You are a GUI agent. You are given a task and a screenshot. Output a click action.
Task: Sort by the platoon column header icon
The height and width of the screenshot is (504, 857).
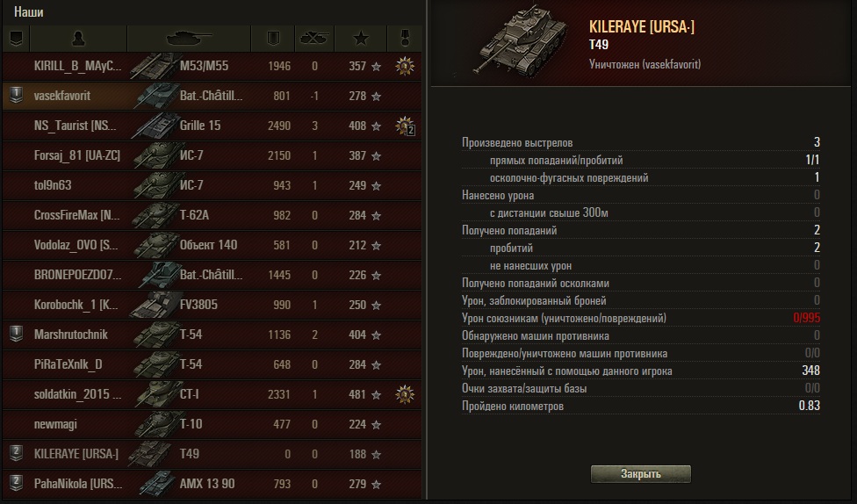[16, 39]
